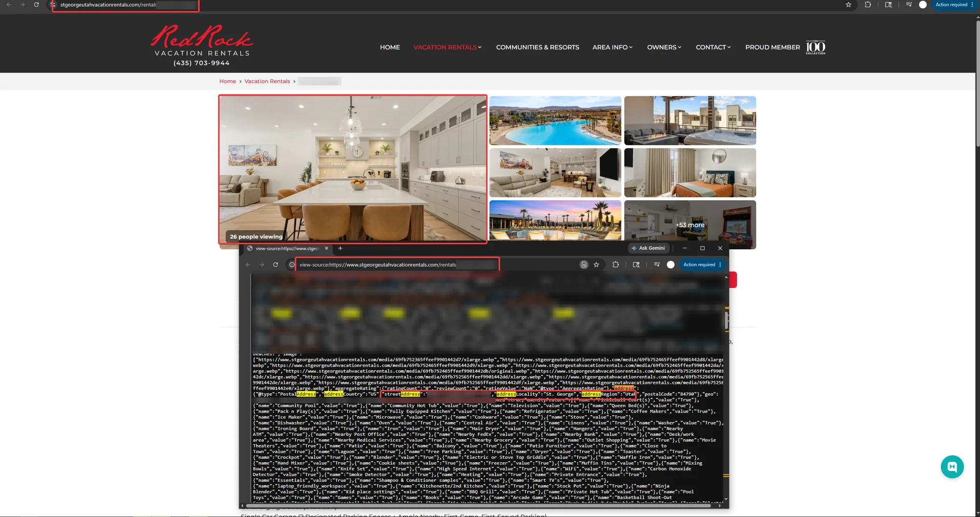Maximize the view-source window

702,248
